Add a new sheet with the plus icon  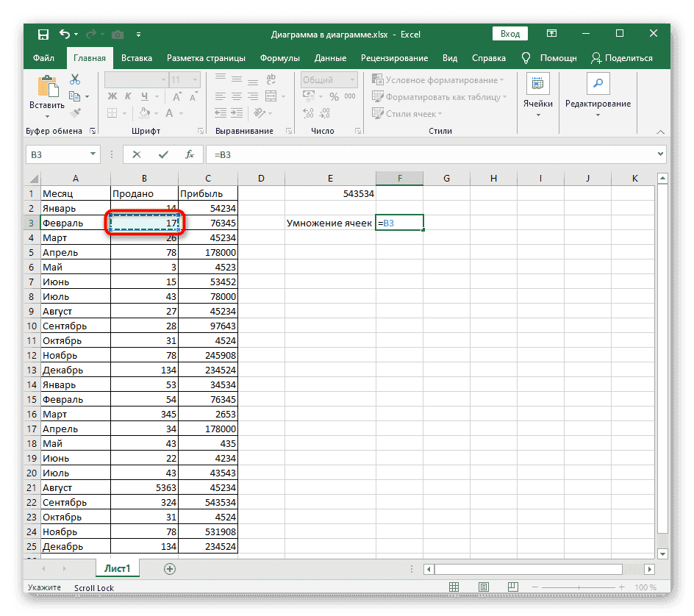[170, 569]
